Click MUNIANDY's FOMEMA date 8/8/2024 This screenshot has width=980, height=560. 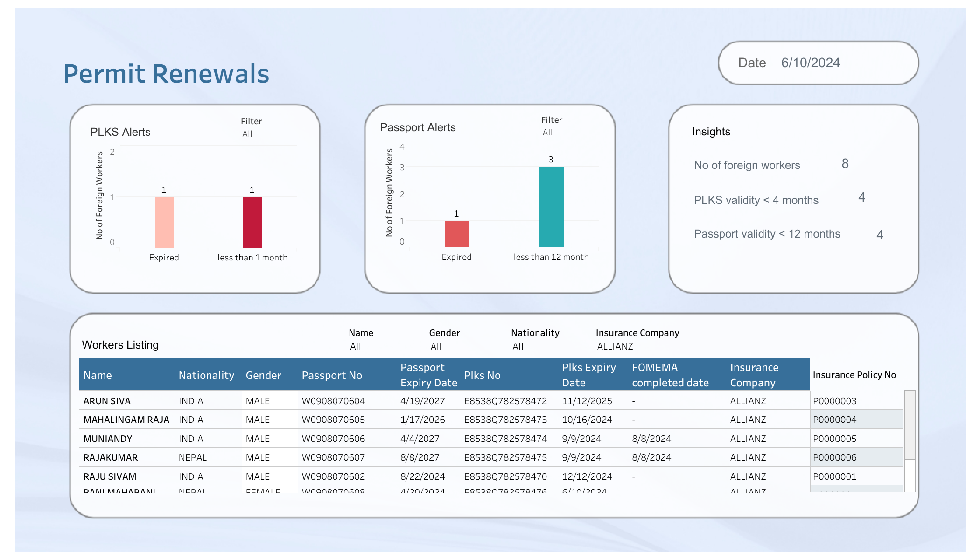(x=651, y=439)
